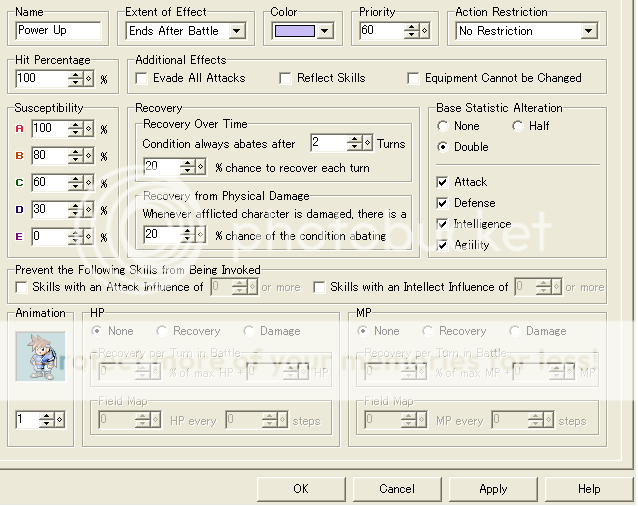The image size is (638, 506).
Task: Click the recovery Turns spinner arrows
Action: (x=355, y=144)
